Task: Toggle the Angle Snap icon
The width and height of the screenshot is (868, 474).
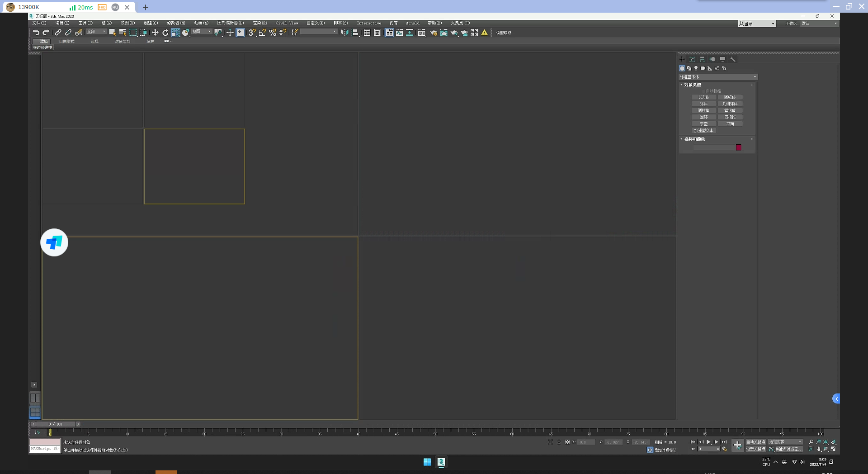Action: (x=262, y=33)
